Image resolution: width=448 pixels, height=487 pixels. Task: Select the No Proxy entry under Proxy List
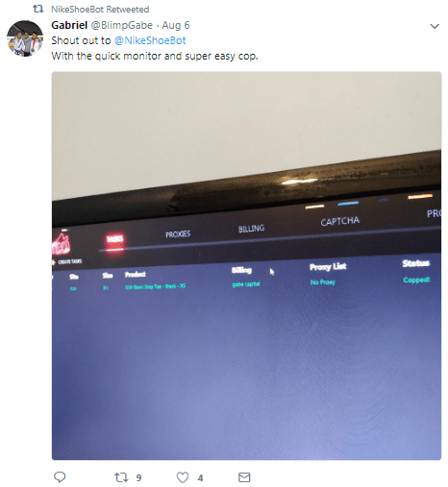click(323, 281)
